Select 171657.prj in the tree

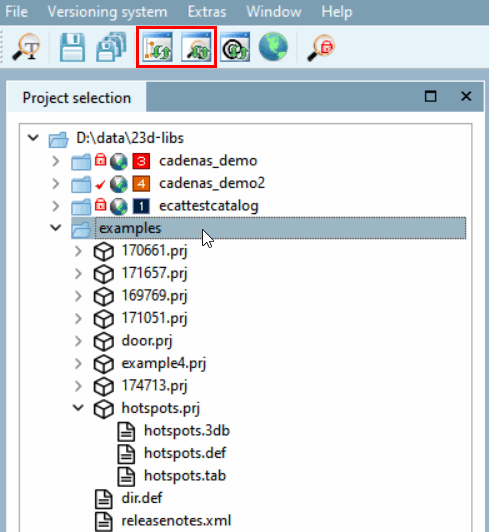[154, 273]
